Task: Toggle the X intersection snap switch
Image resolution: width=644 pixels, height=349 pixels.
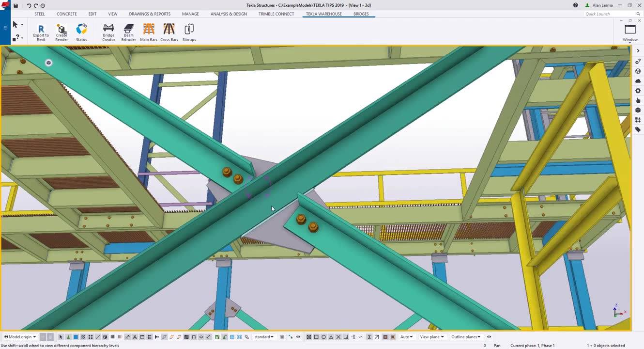Action: [x=338, y=337]
